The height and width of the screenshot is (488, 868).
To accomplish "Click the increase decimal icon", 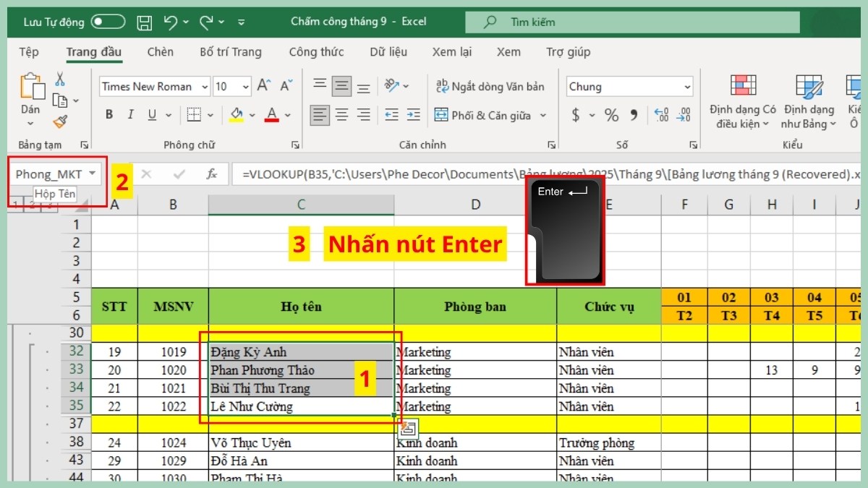I will pos(660,114).
